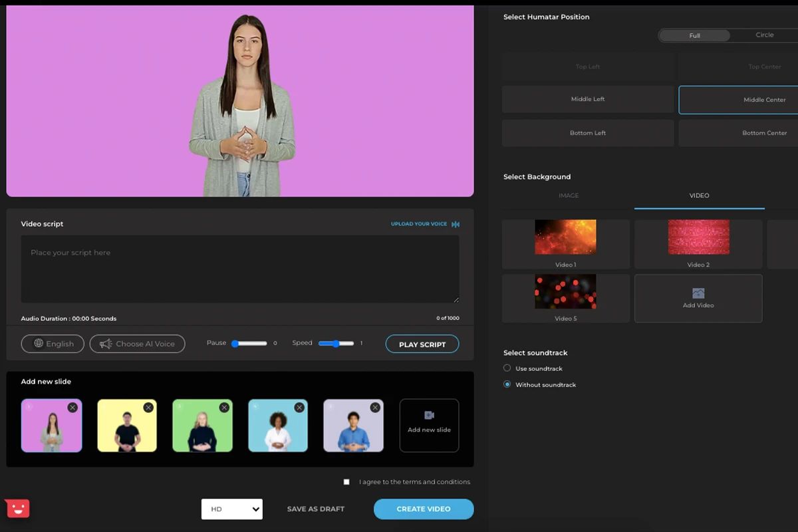The width and height of the screenshot is (798, 532).
Task: Select the Without soundtrack radio option
Action: pos(507,384)
